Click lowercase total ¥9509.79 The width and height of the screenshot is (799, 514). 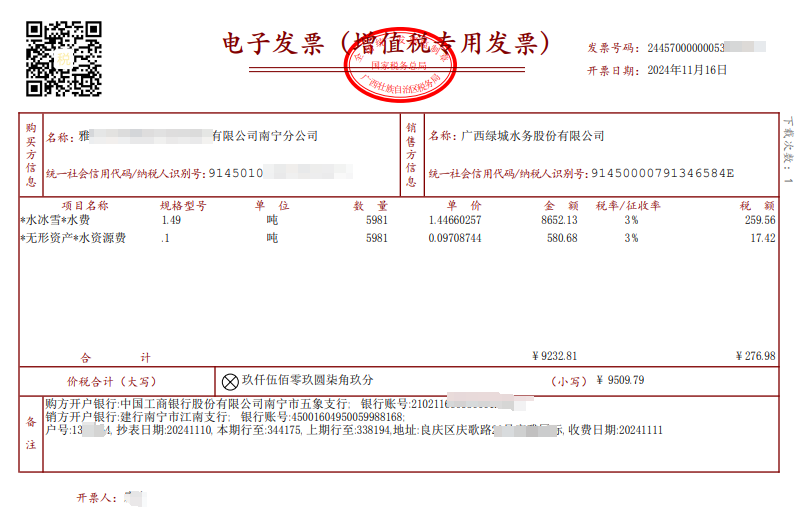pyautogui.click(x=620, y=381)
